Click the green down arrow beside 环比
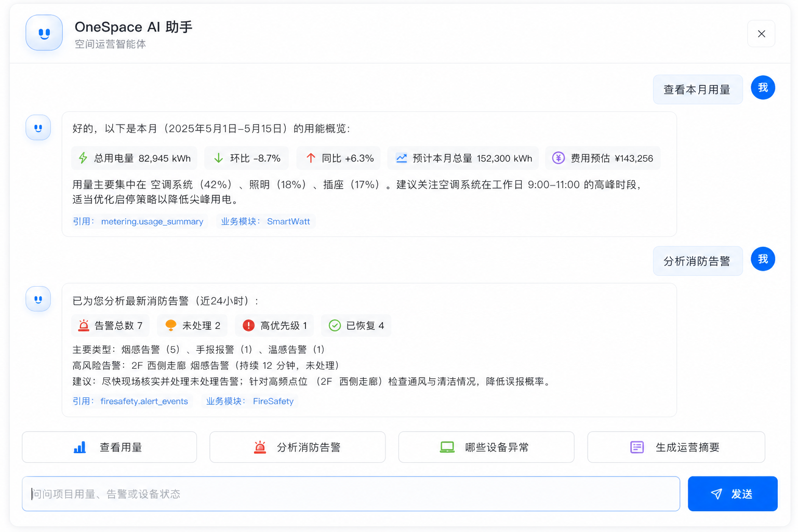Viewport: 798px width, 532px height. 219,158
